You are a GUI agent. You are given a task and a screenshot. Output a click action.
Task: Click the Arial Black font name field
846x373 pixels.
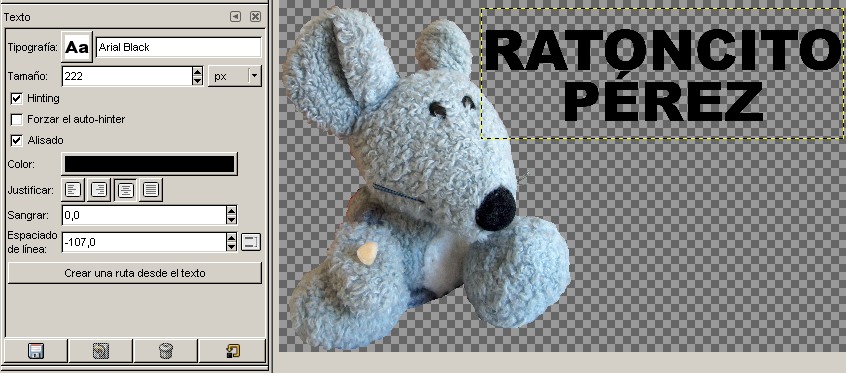click(x=179, y=47)
